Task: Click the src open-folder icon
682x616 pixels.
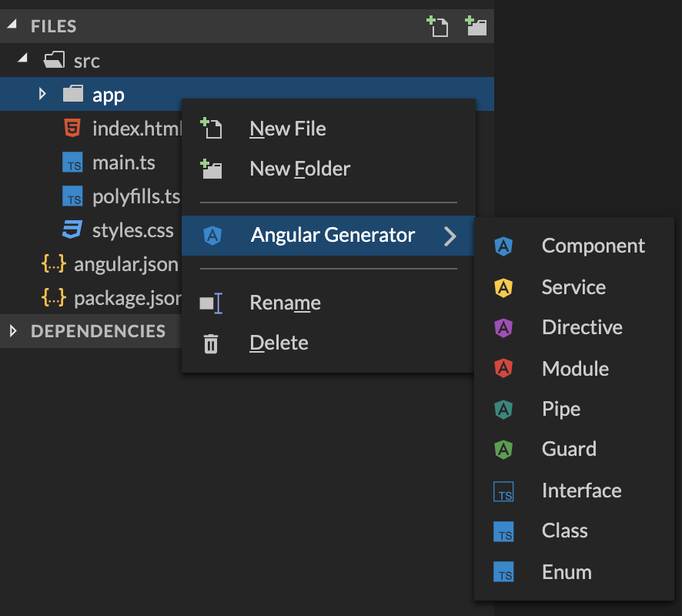Action: 55,59
